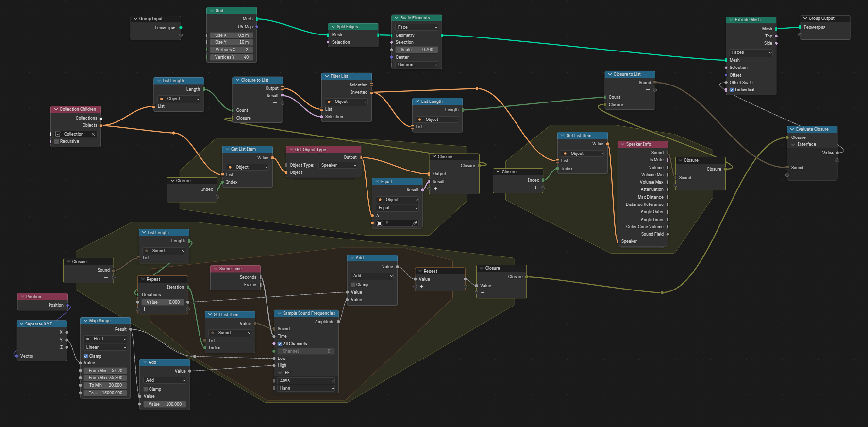Collapse the Grid node with its chevron

[x=212, y=11]
